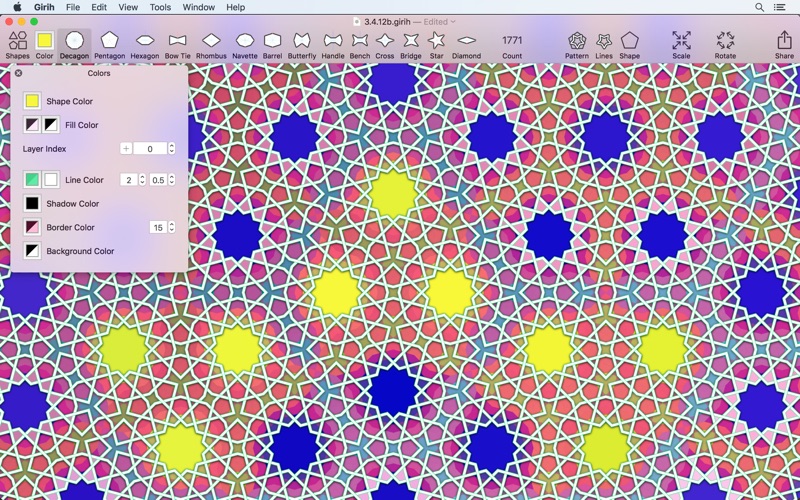Pick the Butterfly shape tool
The width and height of the screenshot is (800, 500).
302,44
